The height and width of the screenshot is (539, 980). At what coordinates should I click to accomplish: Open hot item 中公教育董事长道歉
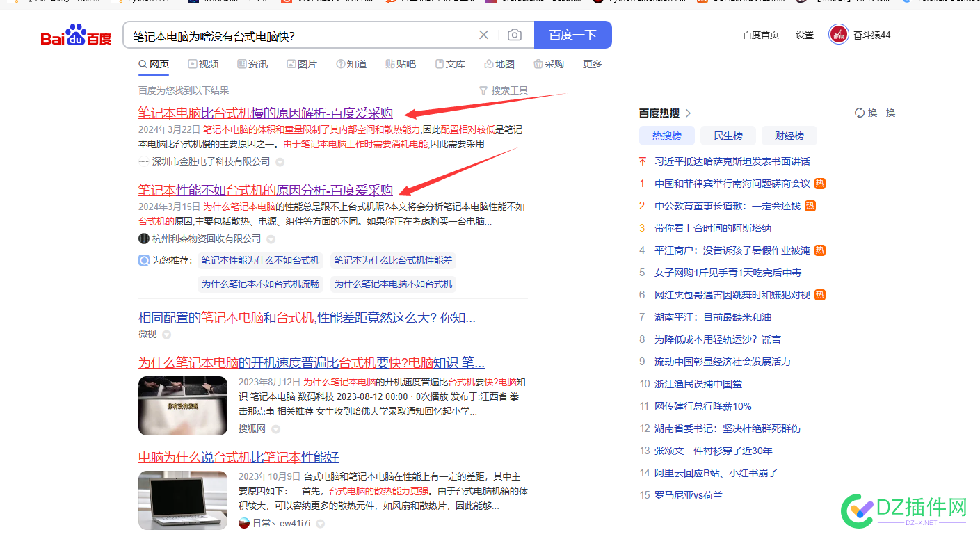(728, 206)
